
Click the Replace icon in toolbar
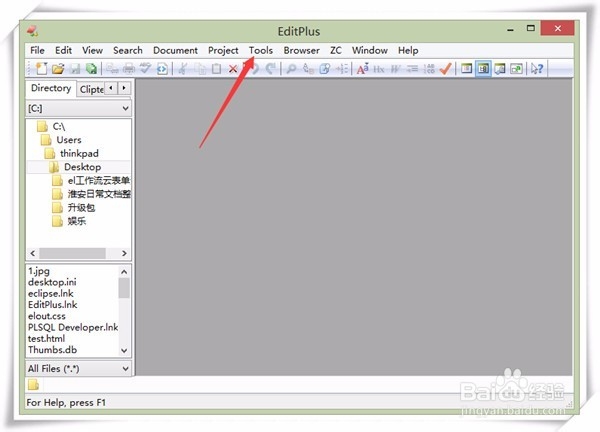point(308,69)
